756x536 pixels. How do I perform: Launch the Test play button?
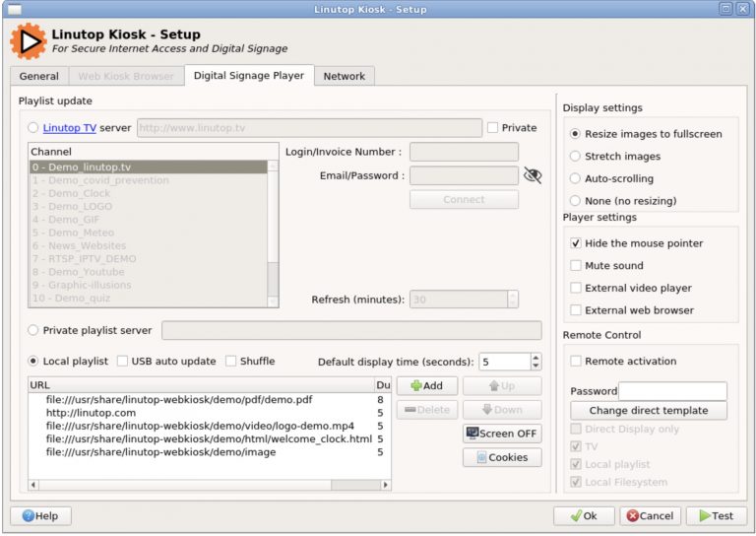point(716,515)
